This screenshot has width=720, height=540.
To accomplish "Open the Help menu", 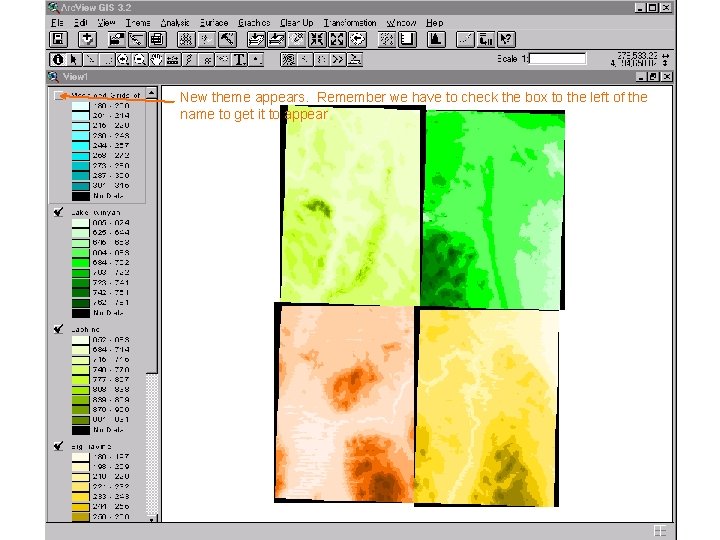I will pos(434,23).
